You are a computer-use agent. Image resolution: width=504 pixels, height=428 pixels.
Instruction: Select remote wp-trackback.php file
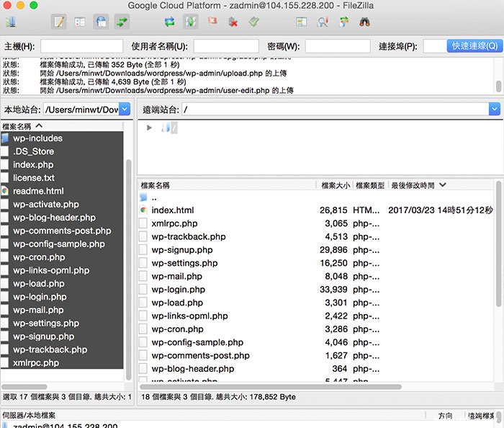[316, 236]
